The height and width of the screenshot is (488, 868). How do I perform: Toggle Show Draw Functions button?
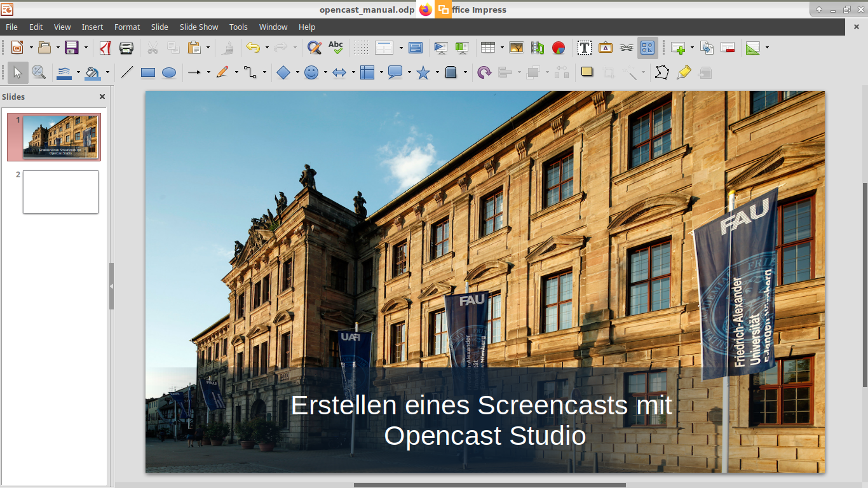point(648,48)
